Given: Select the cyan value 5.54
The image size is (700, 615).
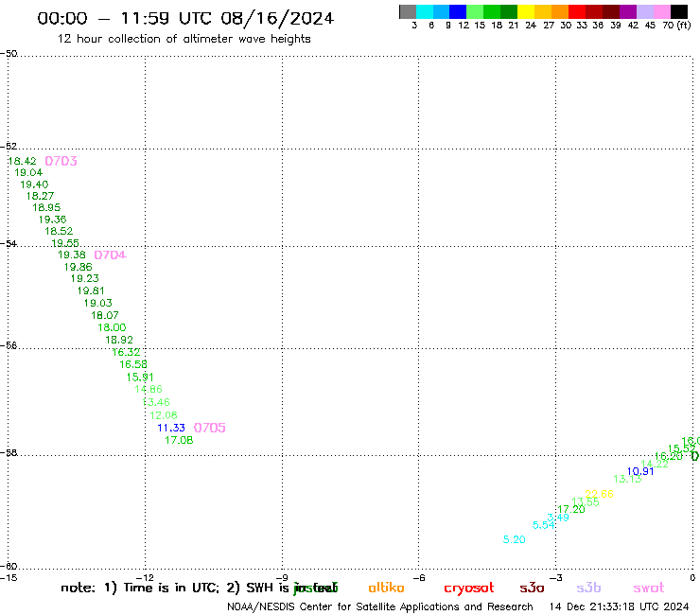Looking at the screenshot, I should click(544, 525).
